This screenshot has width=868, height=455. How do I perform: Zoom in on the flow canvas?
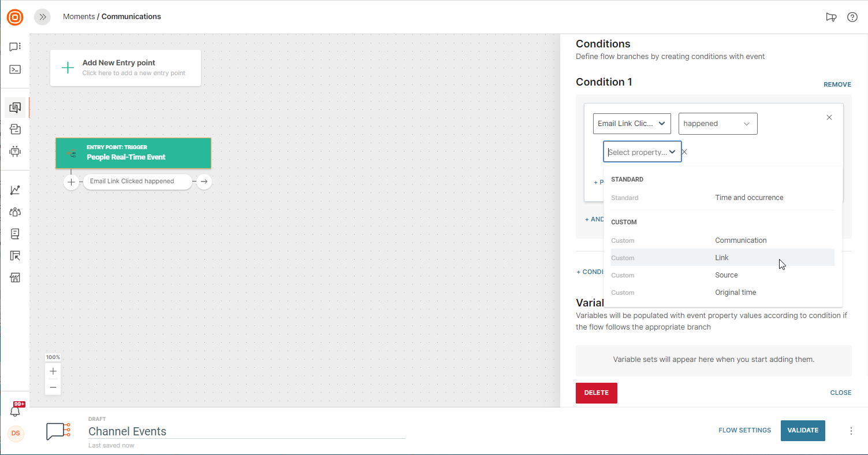click(53, 371)
